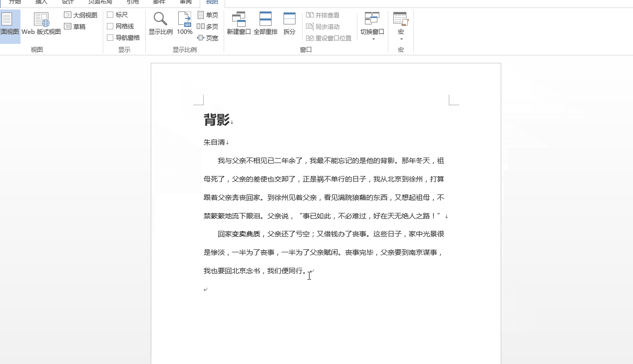Click the line starting 跟着父亲奔丧回家

point(323,197)
